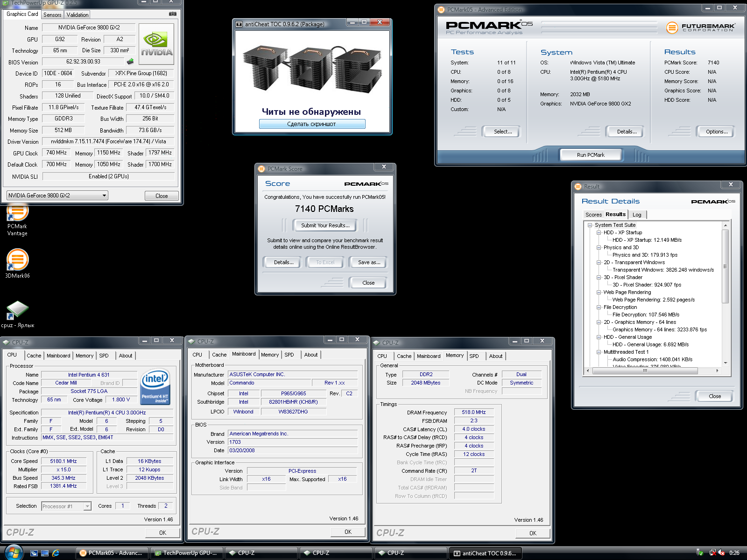
Task: Click the NVIDIA logo in GPU-Z
Action: pos(156,44)
